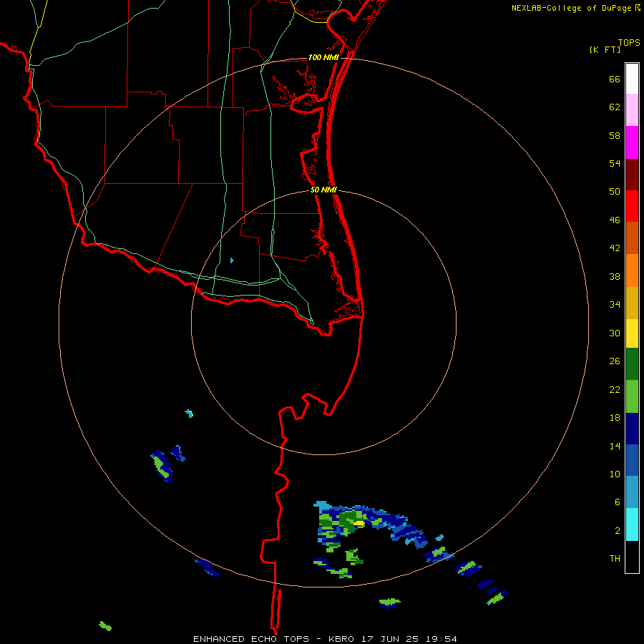Click the legend value 34
Image resolution: width=644 pixels, height=644 pixels.
[615, 305]
